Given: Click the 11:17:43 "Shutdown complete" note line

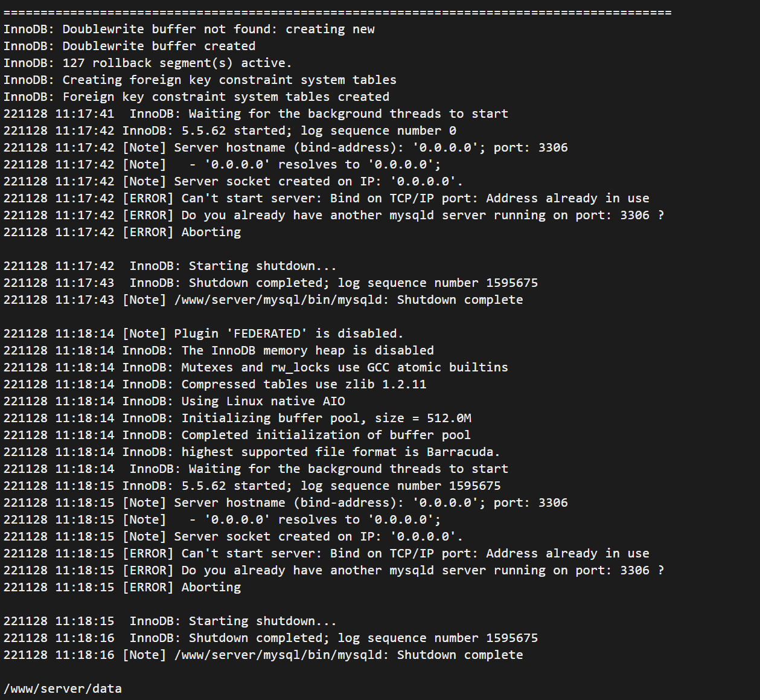Looking at the screenshot, I should tap(263, 300).
